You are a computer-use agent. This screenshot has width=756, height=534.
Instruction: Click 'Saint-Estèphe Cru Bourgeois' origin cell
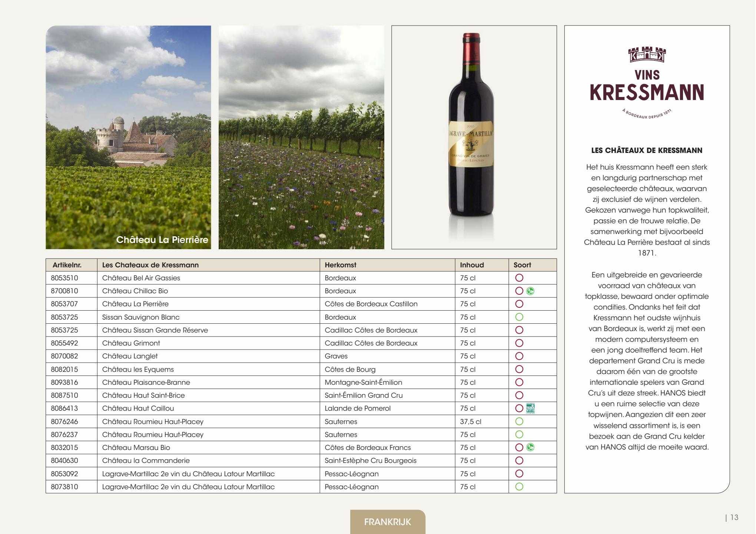pos(371,461)
